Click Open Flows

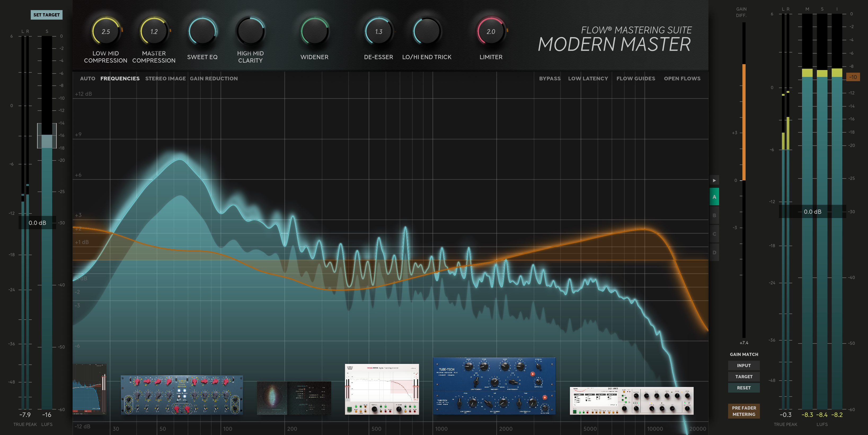[x=682, y=78]
